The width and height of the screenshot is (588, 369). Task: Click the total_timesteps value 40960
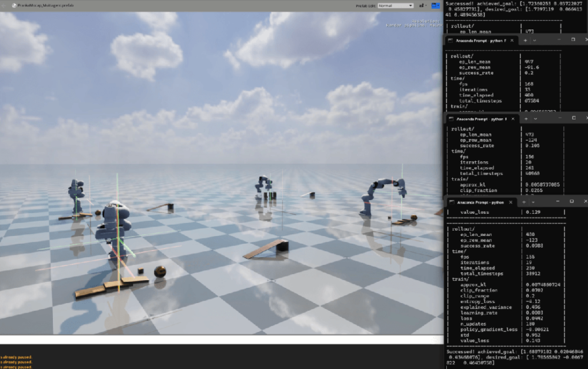[x=533, y=174]
